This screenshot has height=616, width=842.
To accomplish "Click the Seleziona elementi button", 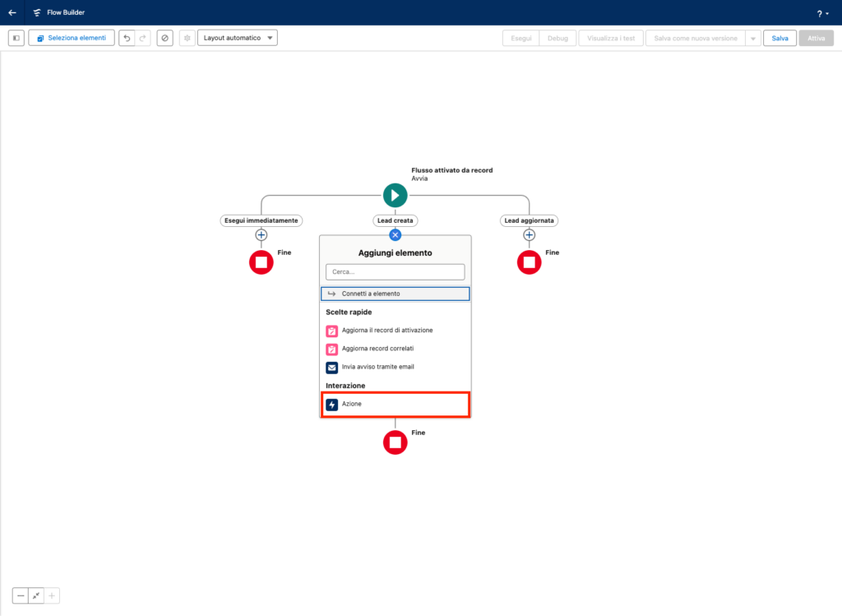I will pyautogui.click(x=72, y=38).
